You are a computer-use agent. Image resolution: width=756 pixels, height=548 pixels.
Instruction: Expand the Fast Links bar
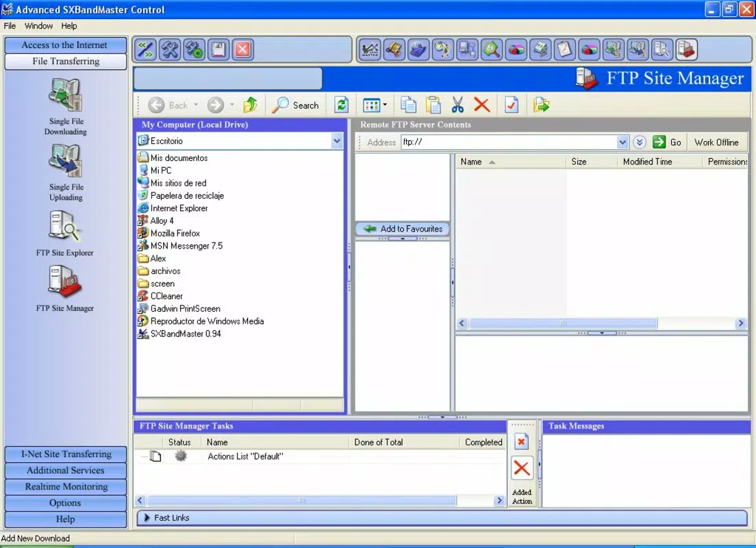(442, 518)
